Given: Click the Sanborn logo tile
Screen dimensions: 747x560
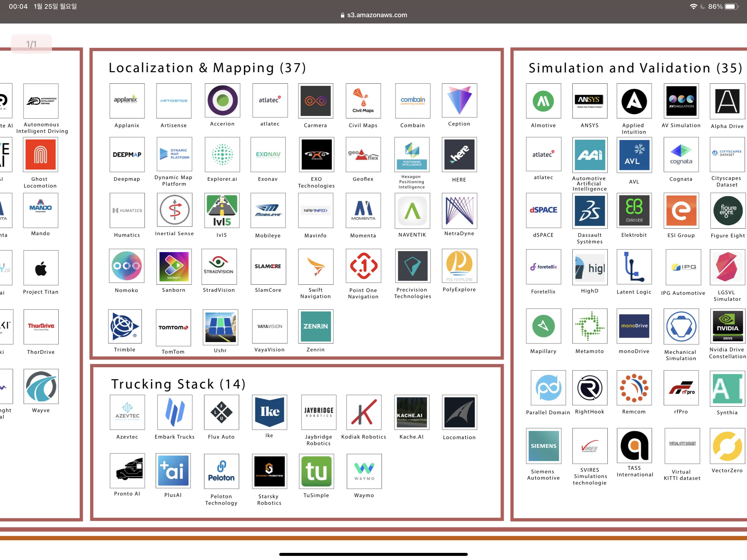Looking at the screenshot, I should 174,267.
